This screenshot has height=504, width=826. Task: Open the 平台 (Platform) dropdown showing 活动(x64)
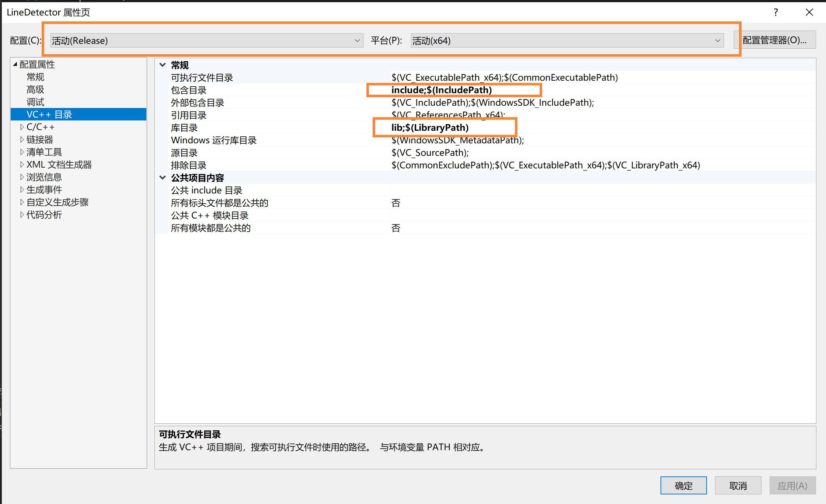pyautogui.click(x=567, y=41)
